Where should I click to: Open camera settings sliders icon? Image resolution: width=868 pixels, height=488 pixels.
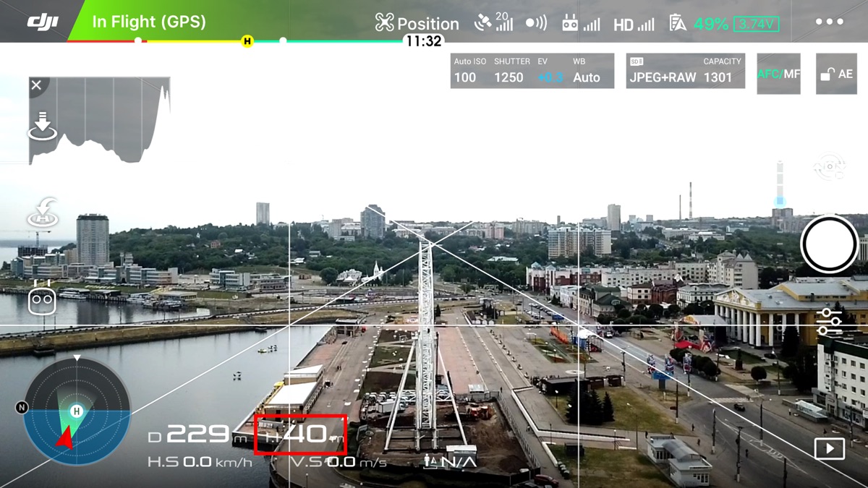829,322
